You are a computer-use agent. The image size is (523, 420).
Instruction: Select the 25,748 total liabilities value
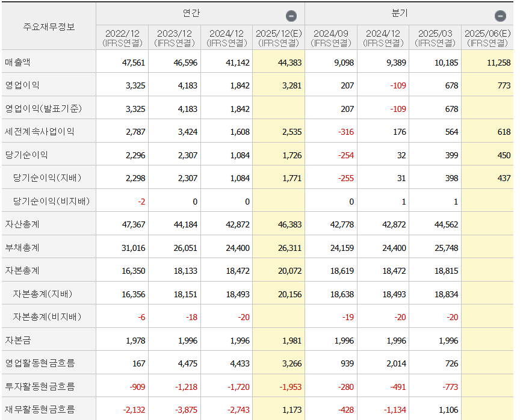(x=447, y=248)
